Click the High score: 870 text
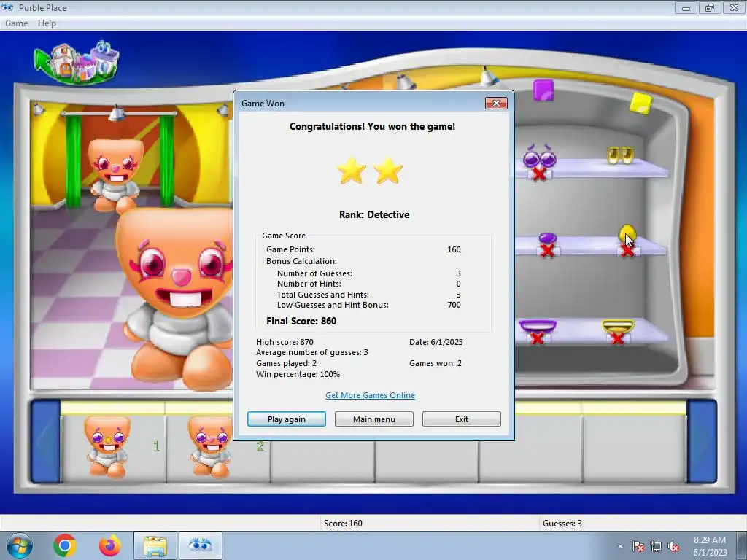The image size is (747, 560). 285,342
